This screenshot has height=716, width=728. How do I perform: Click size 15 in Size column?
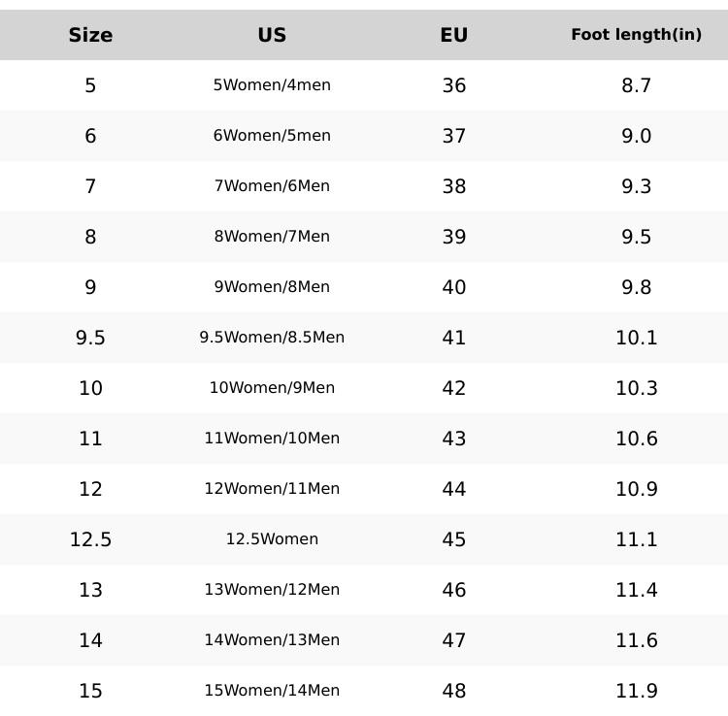90,691
